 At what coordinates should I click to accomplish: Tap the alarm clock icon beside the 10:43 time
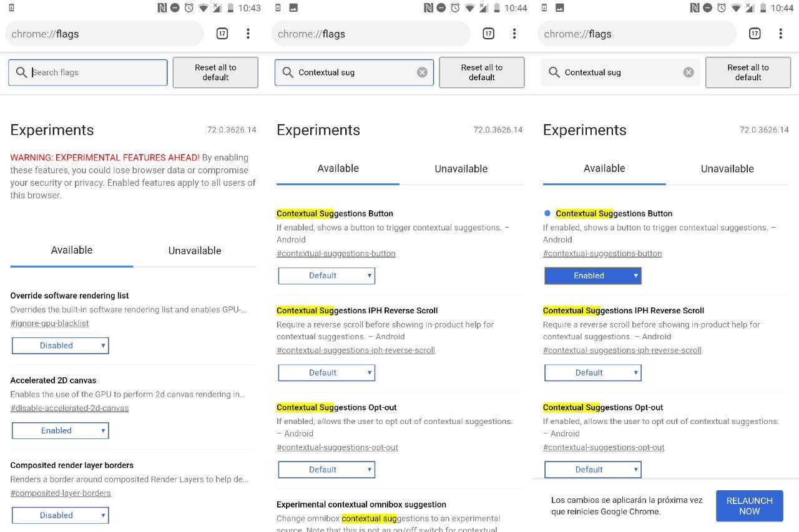click(x=189, y=8)
